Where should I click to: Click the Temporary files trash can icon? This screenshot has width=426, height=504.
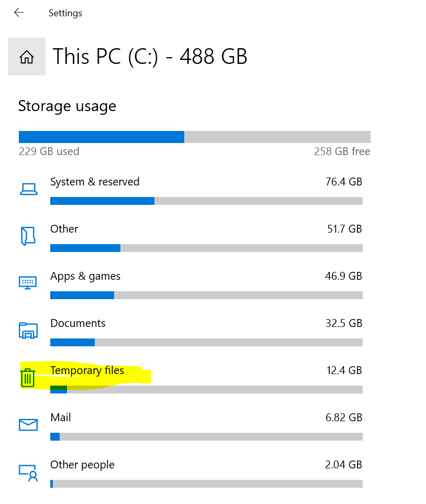coord(28,378)
